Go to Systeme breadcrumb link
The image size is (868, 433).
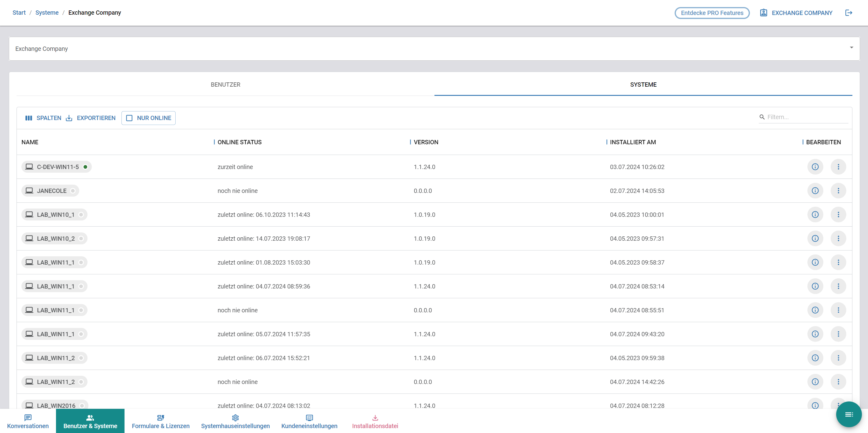coord(47,13)
